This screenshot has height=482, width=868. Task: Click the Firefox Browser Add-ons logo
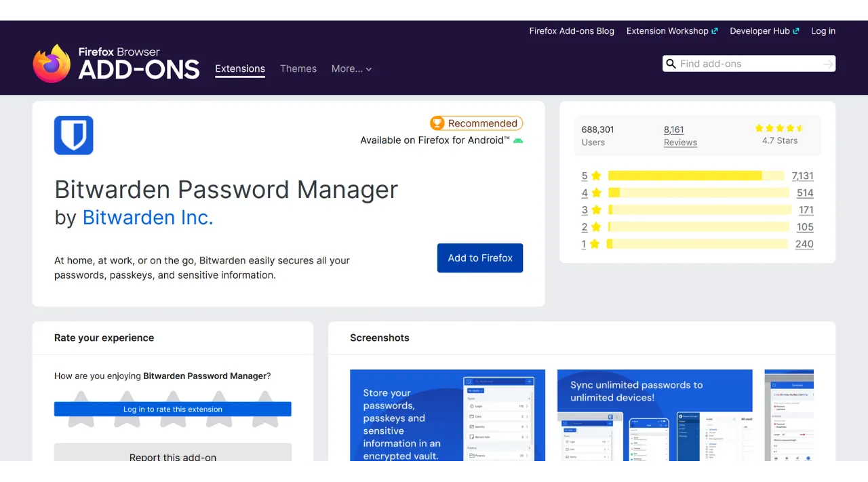click(x=115, y=63)
